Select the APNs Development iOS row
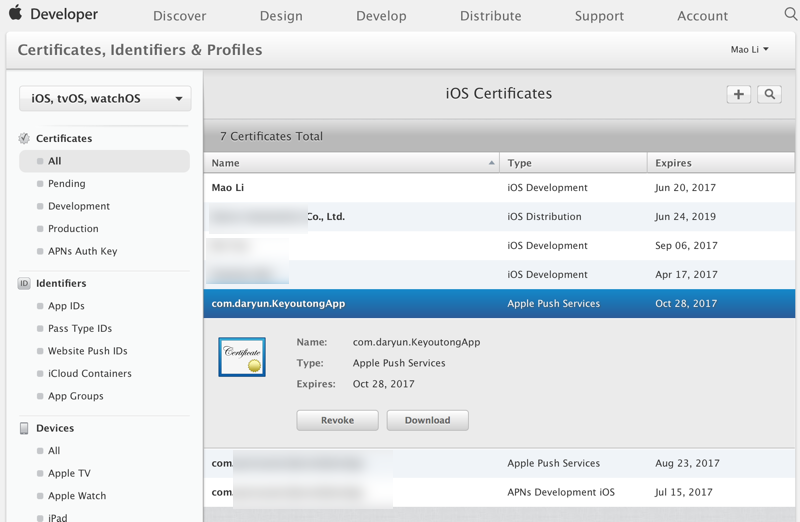 pyautogui.click(x=499, y=492)
